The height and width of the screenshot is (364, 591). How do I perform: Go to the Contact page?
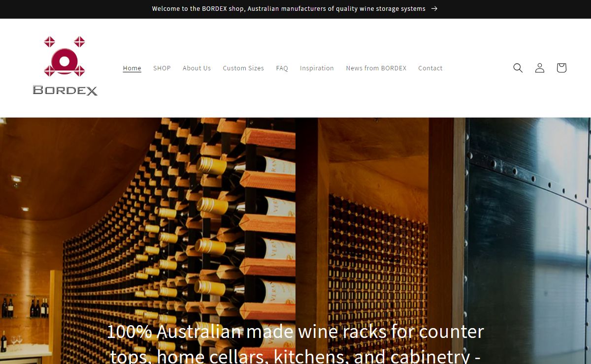point(430,68)
